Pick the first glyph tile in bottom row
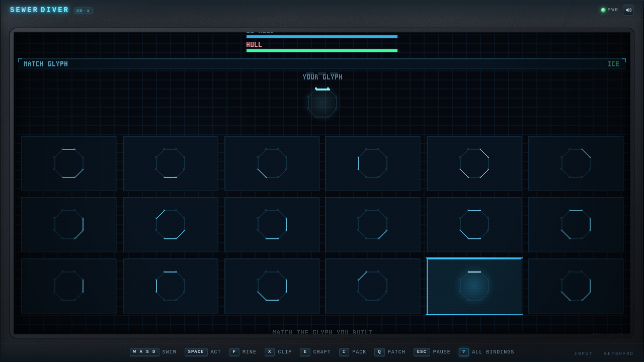Viewport: 644px width, 362px height. point(69,286)
